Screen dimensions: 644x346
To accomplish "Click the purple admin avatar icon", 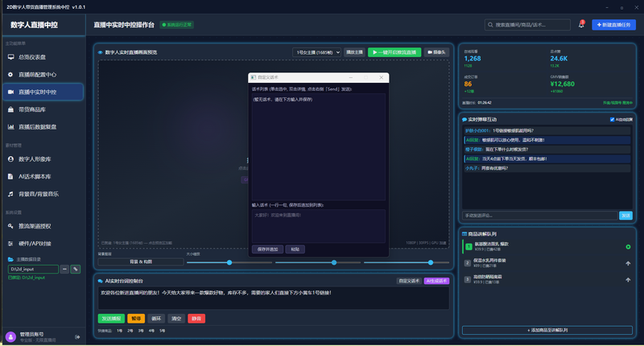I will 10,337.
